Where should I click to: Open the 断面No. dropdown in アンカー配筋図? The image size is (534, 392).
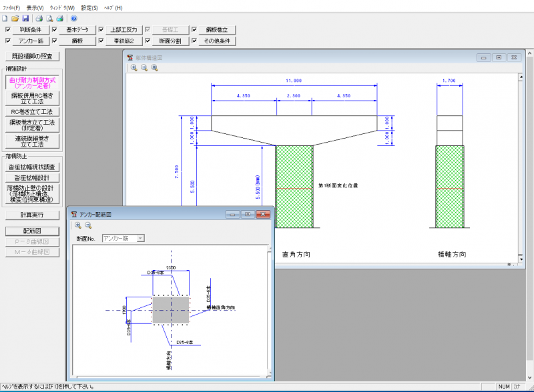pos(140,239)
